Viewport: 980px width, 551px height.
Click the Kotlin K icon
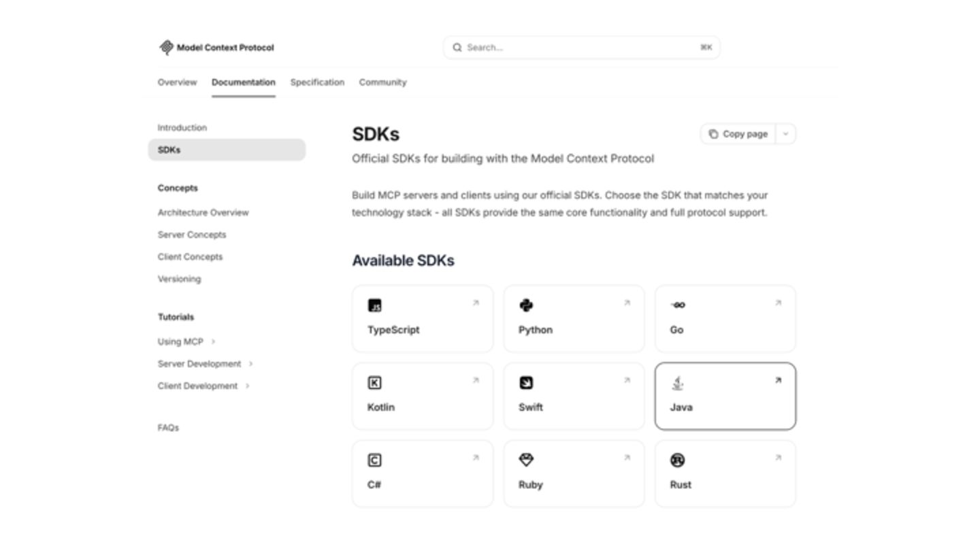click(374, 383)
